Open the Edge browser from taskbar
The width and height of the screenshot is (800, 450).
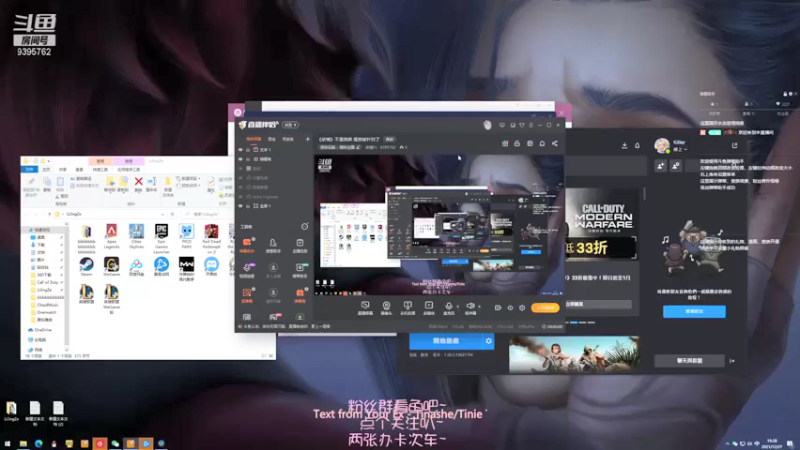point(38,444)
